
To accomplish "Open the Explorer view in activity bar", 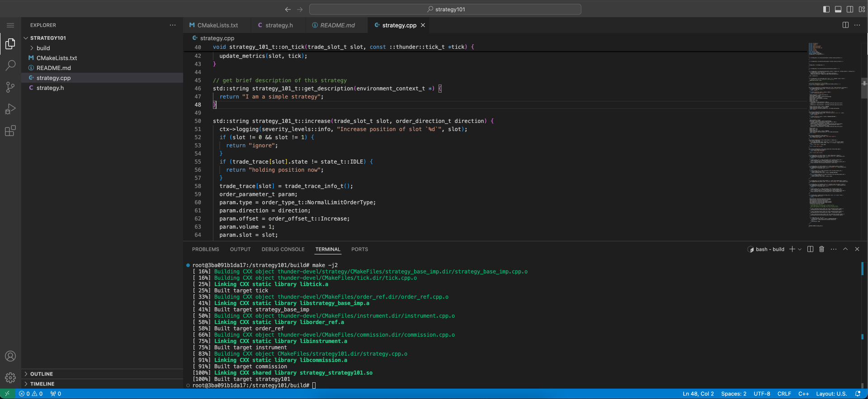I will tap(10, 44).
